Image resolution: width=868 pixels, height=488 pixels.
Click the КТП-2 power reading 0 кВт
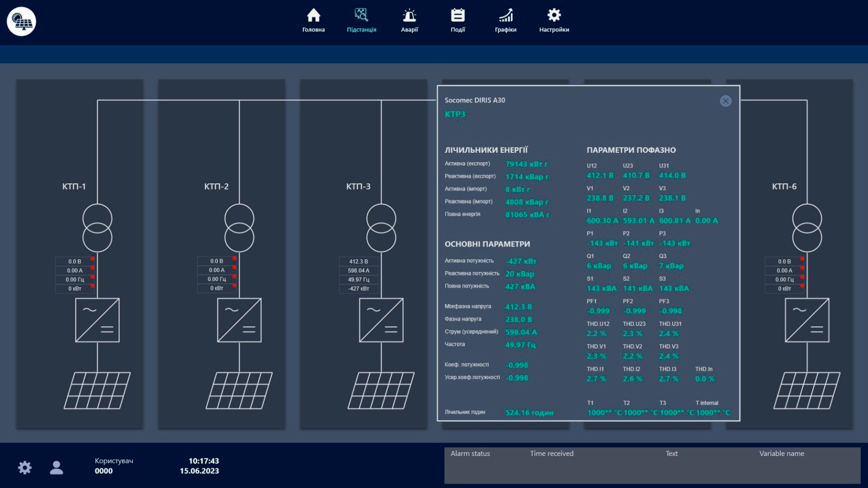tap(216, 288)
